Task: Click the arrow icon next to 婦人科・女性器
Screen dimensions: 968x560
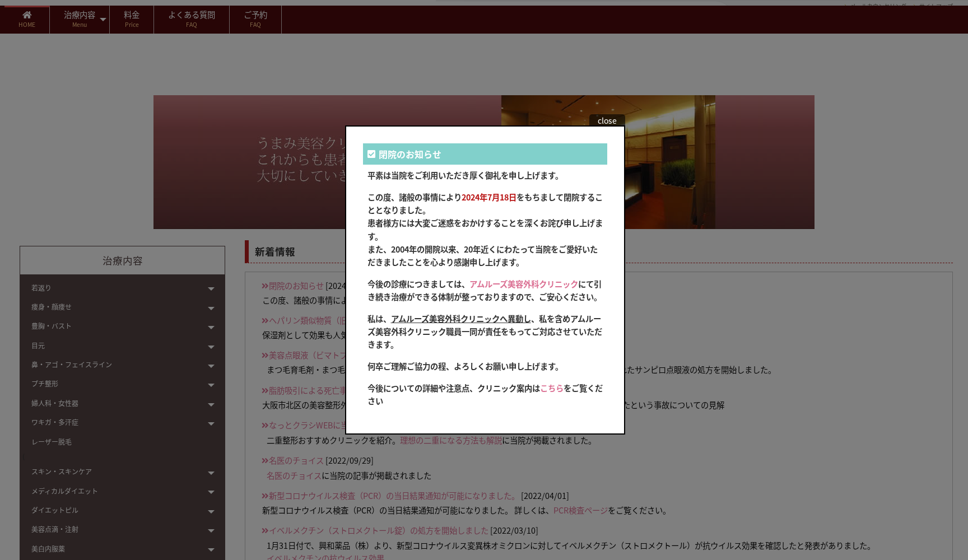Action: [211, 404]
